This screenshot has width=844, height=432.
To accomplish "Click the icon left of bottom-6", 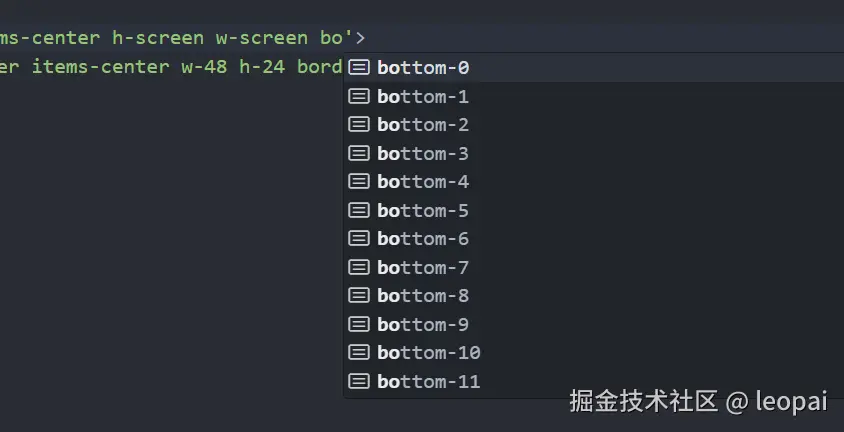I will (359, 239).
